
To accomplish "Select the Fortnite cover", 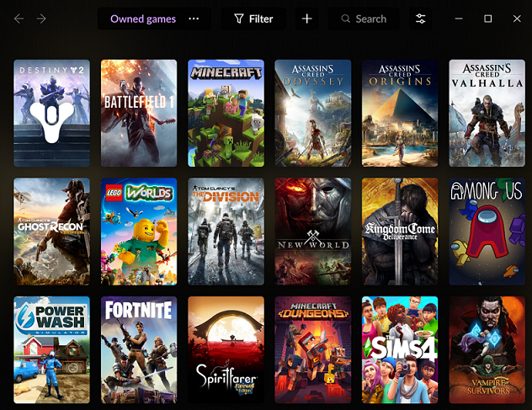I will coord(139,350).
